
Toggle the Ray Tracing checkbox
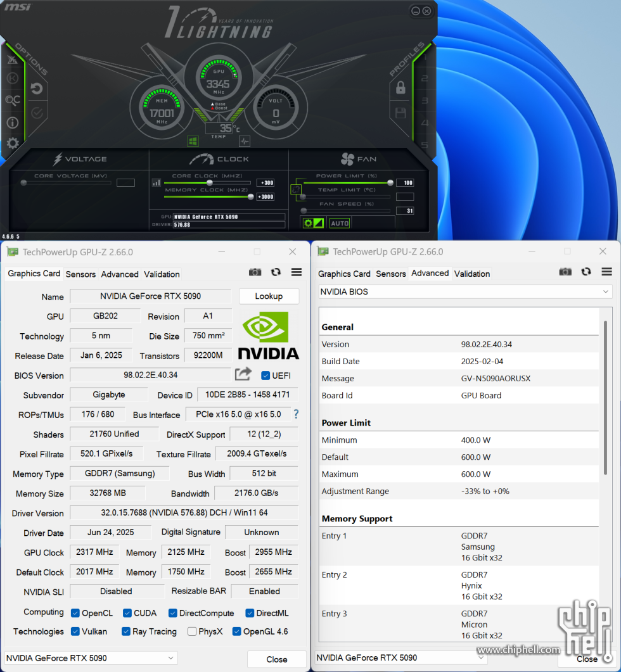125,631
